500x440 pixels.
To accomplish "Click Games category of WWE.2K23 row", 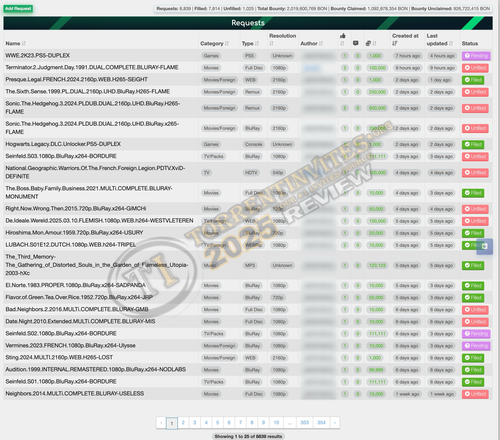I will click(211, 56).
